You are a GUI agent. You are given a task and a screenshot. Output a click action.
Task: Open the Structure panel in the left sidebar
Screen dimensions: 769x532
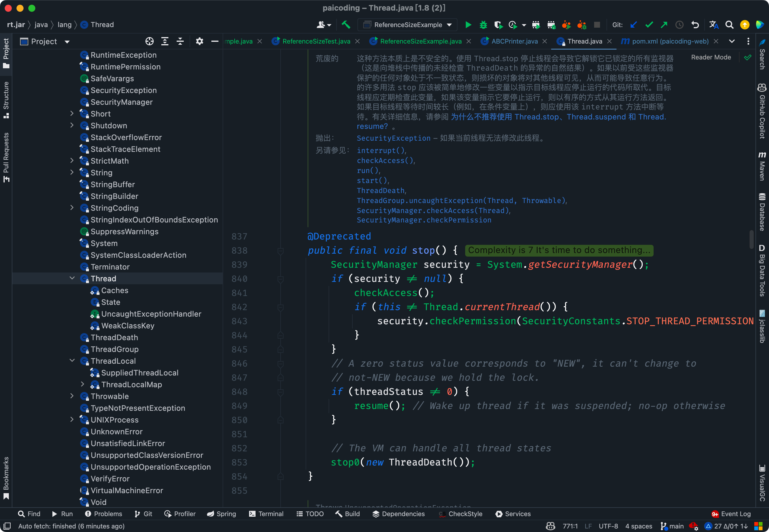pos(6,98)
